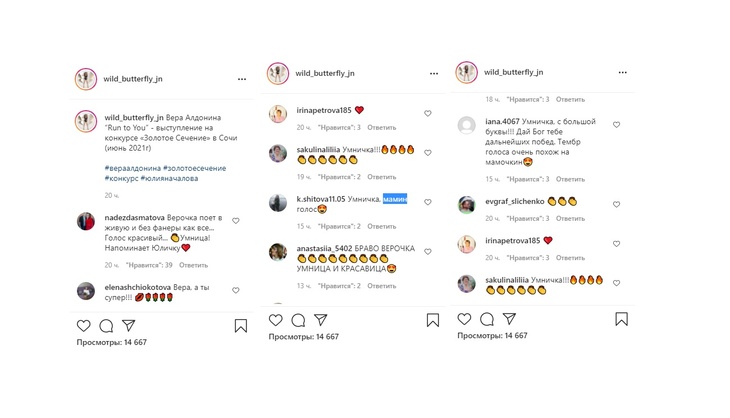Open elenashchiokotova's profile picture

pyautogui.click(x=85, y=291)
